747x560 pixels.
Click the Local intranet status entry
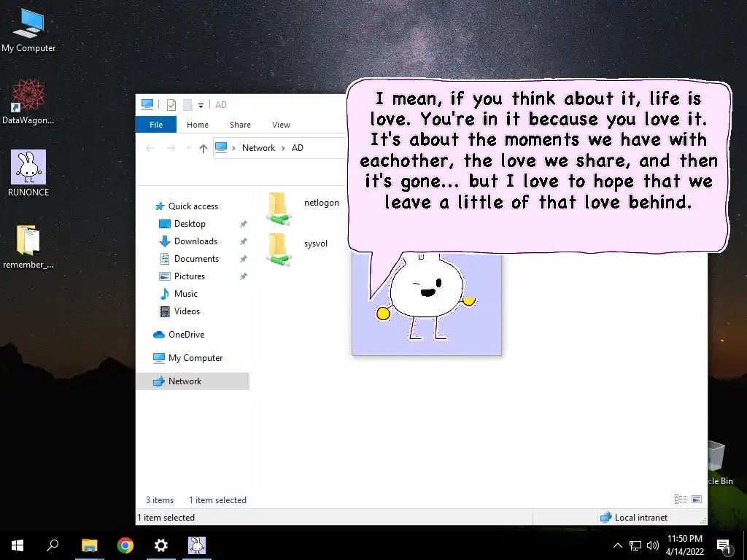[x=634, y=518]
